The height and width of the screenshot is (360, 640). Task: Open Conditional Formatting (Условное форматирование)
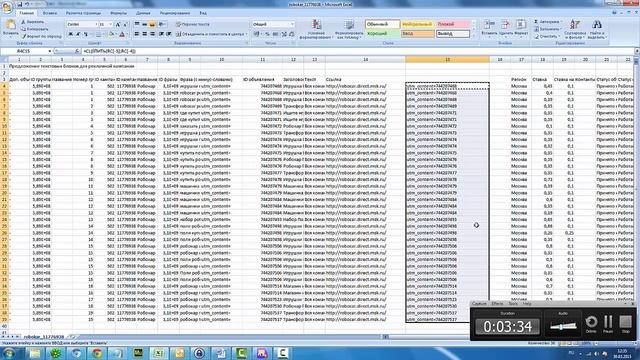[x=316, y=29]
